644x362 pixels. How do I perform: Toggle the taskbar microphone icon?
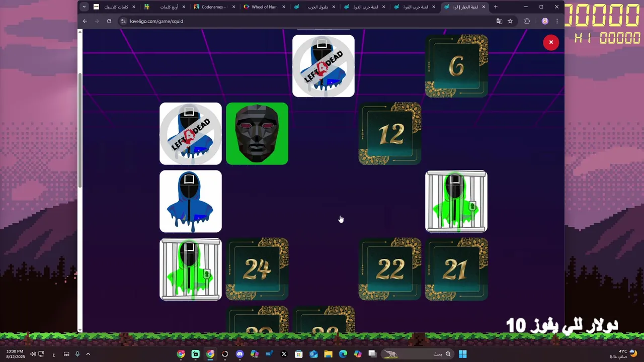point(77,354)
